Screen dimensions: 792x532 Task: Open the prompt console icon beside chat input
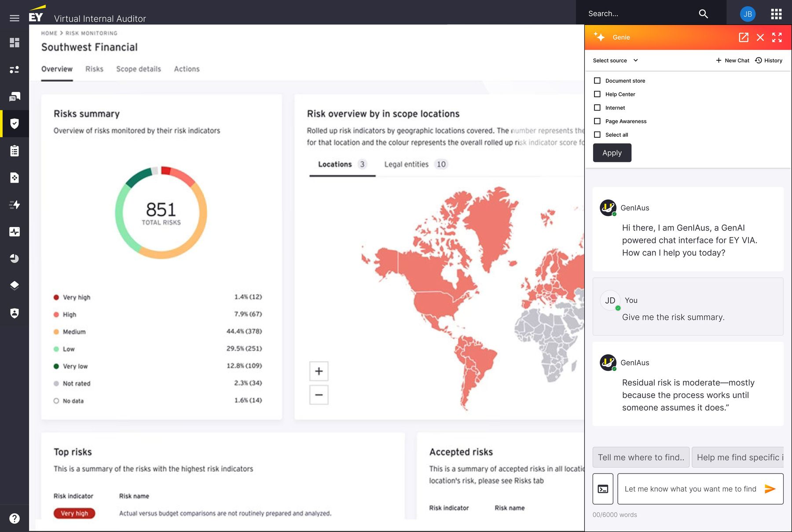coord(603,489)
